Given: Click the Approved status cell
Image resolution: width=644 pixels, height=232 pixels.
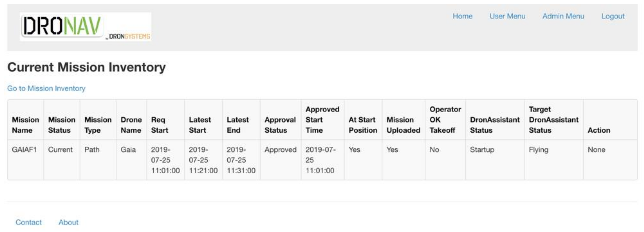Looking at the screenshot, I should pos(280,150).
